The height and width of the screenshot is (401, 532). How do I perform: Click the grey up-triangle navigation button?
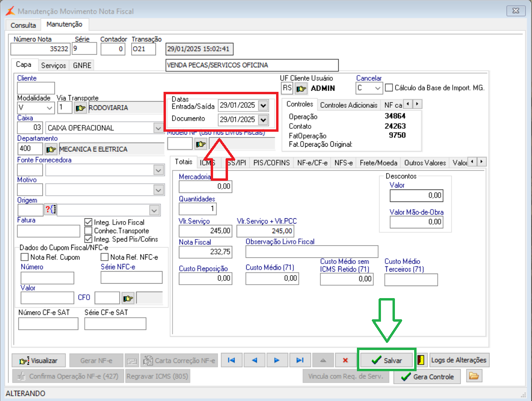pyautogui.click(x=323, y=360)
